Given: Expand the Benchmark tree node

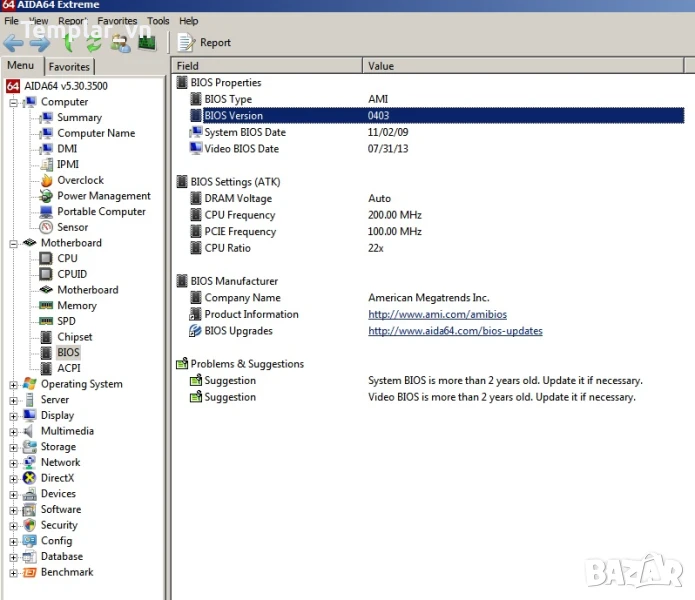Looking at the screenshot, I should [13, 573].
